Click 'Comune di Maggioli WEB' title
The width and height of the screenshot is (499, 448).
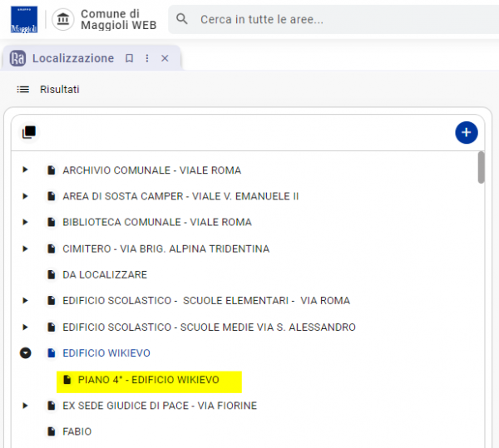(x=118, y=19)
